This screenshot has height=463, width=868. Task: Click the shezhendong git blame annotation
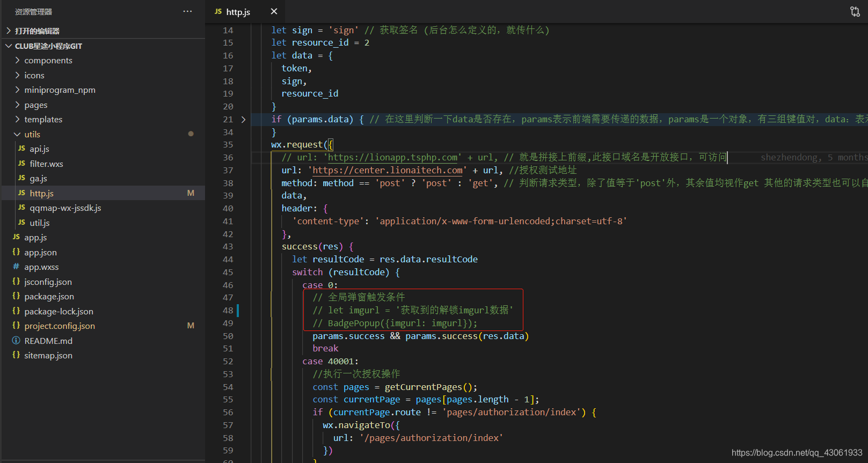pyautogui.click(x=814, y=157)
